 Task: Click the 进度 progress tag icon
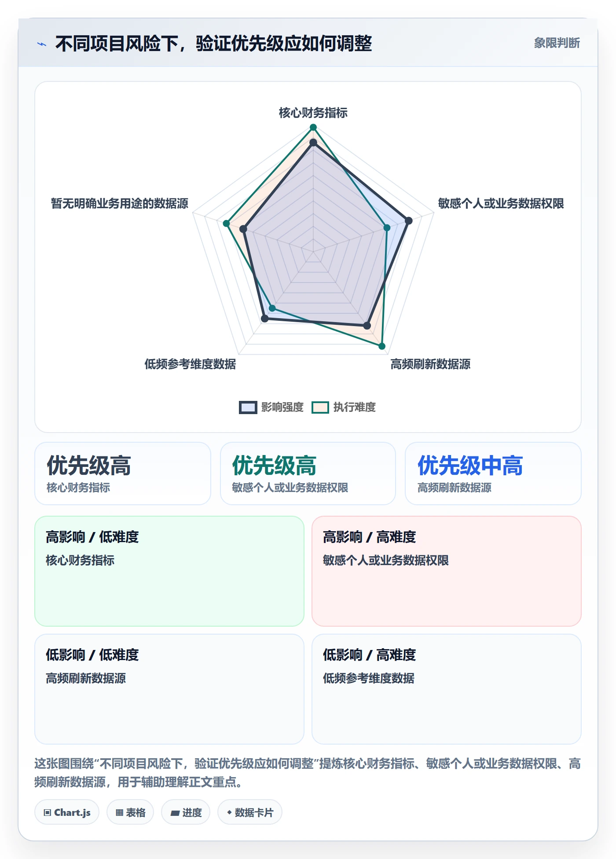point(175,813)
